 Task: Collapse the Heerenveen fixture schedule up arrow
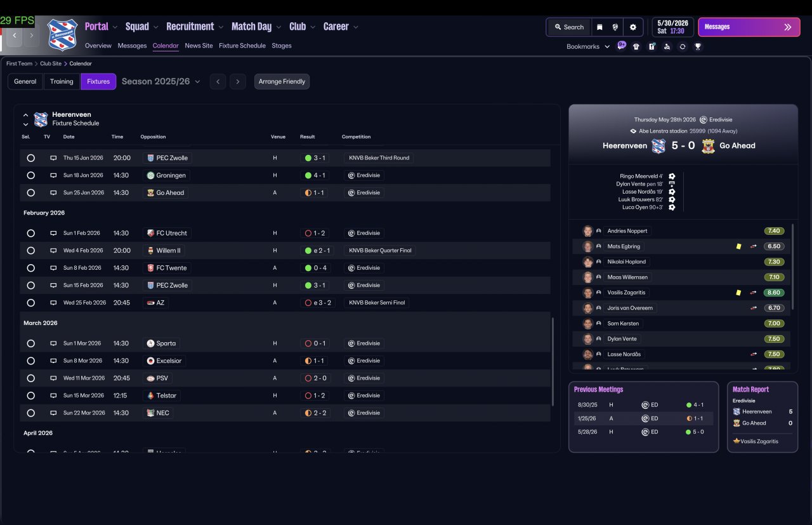(x=25, y=115)
